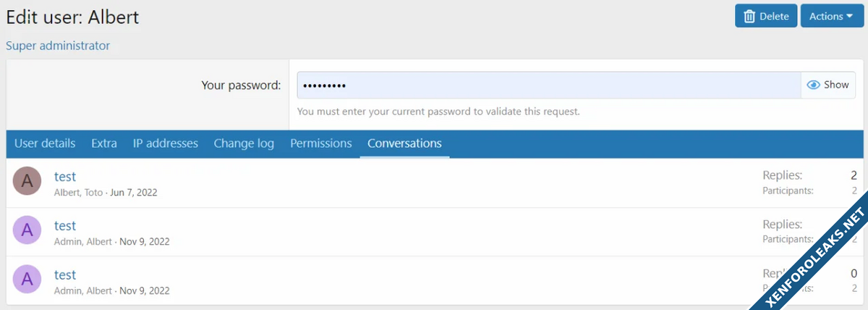Click the avatar of the third conversation
The image size is (868, 310).
[x=27, y=280]
